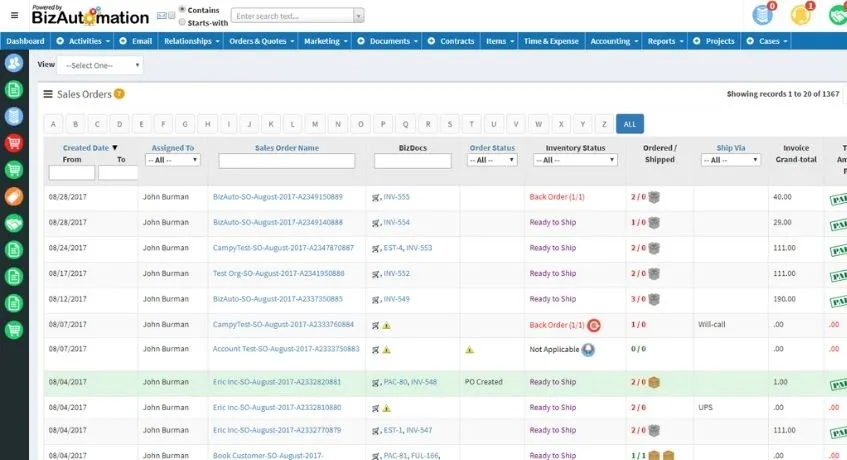Open the Accounting menu

614,41
